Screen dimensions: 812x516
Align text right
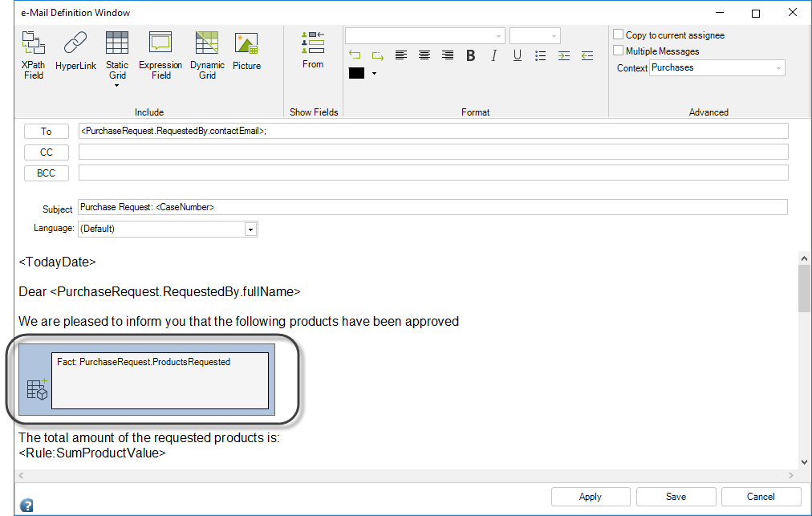(x=448, y=55)
